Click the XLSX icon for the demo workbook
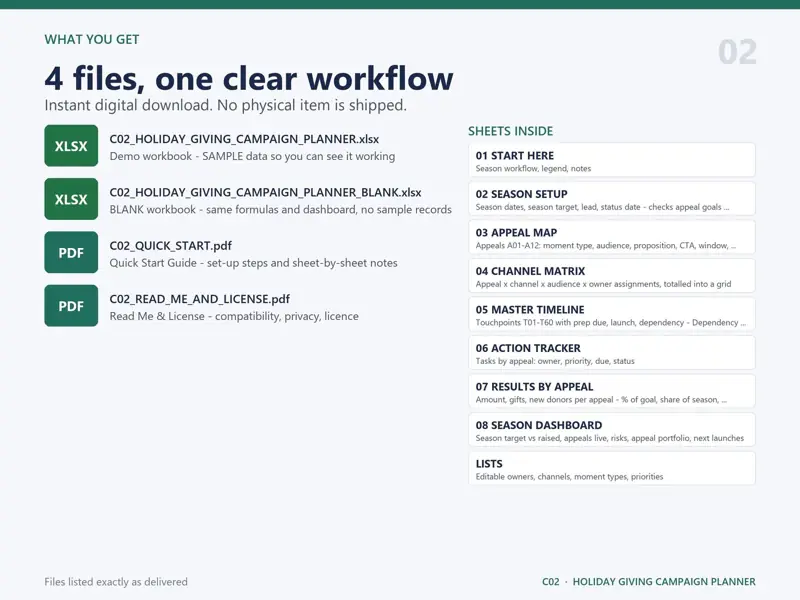 point(71,146)
